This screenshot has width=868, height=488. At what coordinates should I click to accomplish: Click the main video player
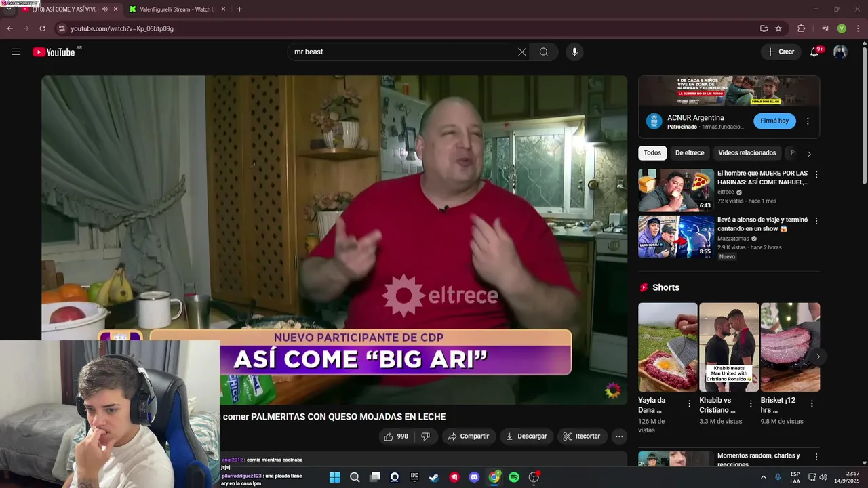(x=334, y=240)
